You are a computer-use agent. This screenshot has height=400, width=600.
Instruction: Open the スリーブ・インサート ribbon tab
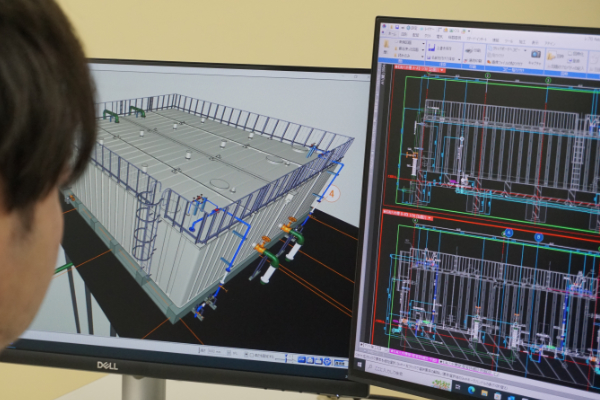click(477, 39)
